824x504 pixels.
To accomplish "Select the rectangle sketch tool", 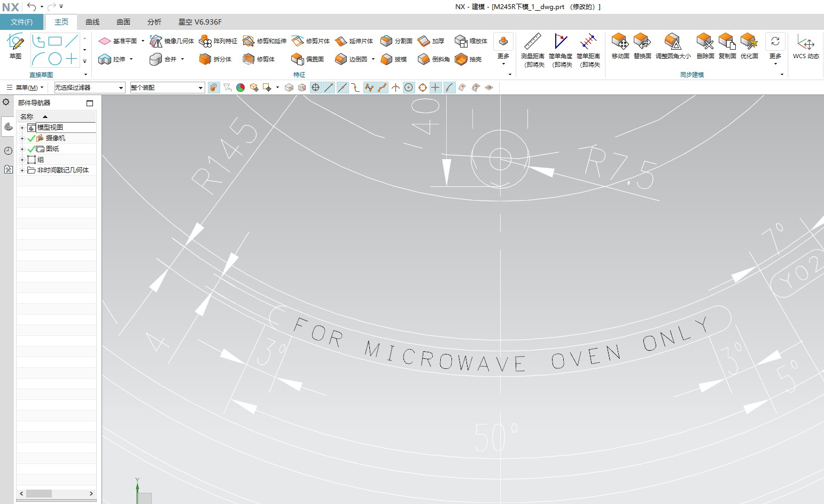I will point(55,41).
